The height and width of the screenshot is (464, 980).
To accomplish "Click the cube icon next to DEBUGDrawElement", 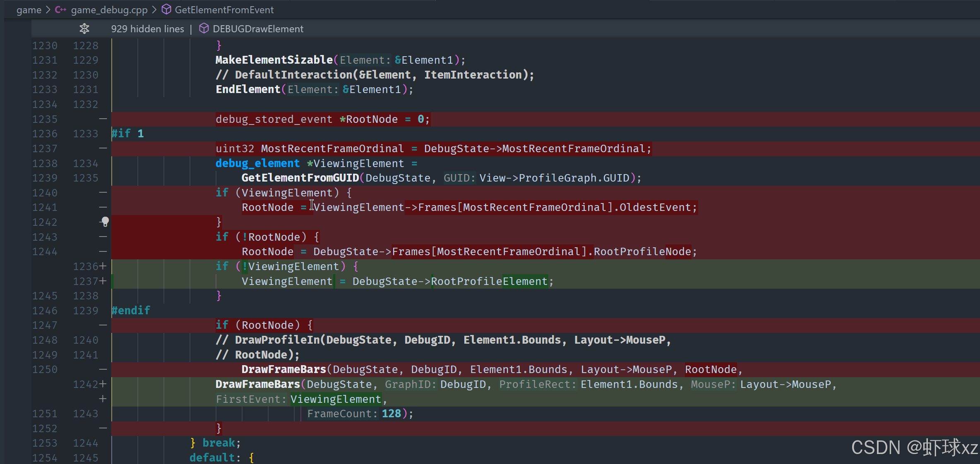I will 204,29.
